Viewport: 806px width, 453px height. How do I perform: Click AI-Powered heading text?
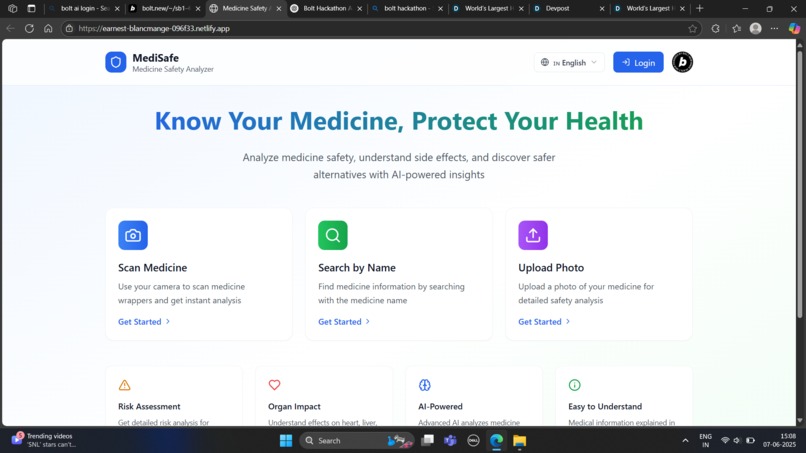pyautogui.click(x=440, y=406)
